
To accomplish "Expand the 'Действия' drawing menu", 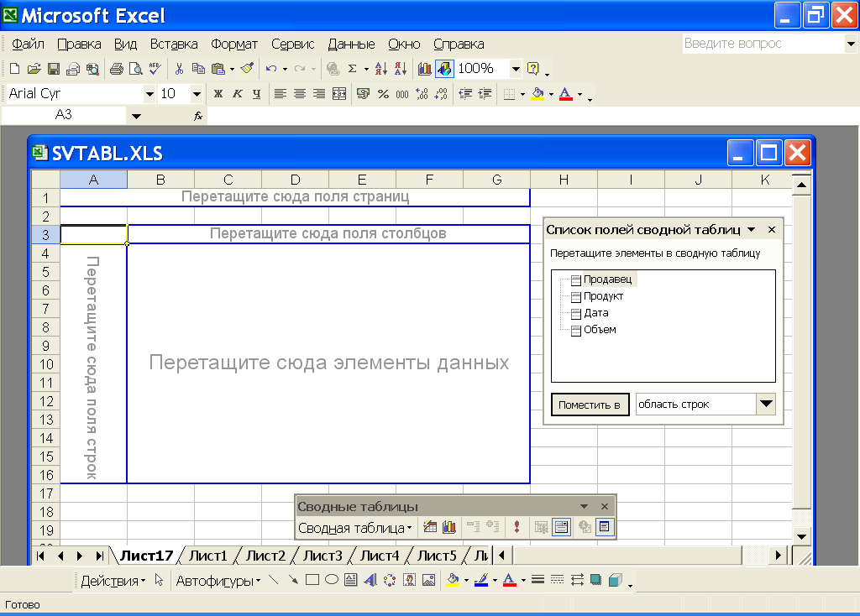I will [x=113, y=581].
